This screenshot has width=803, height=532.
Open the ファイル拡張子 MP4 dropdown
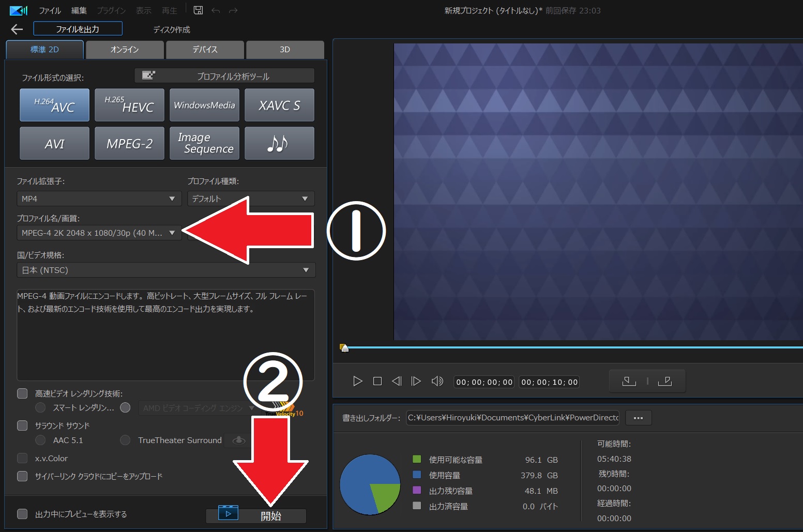[99, 199]
